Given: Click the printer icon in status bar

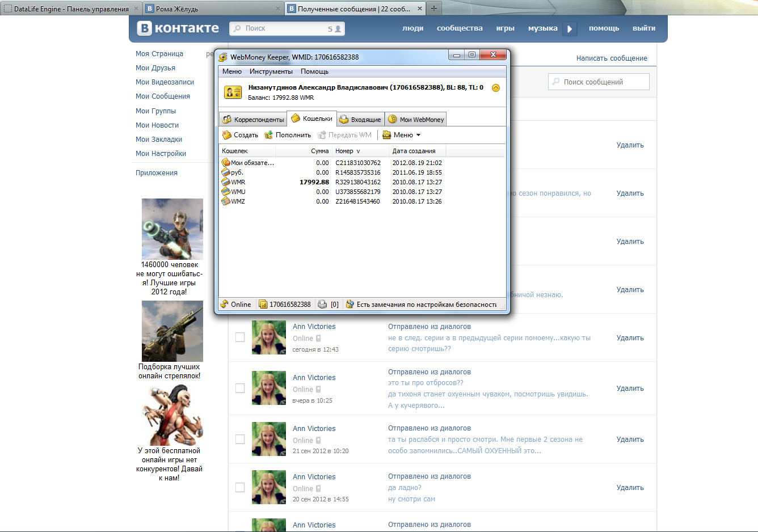Looking at the screenshot, I should (x=322, y=305).
